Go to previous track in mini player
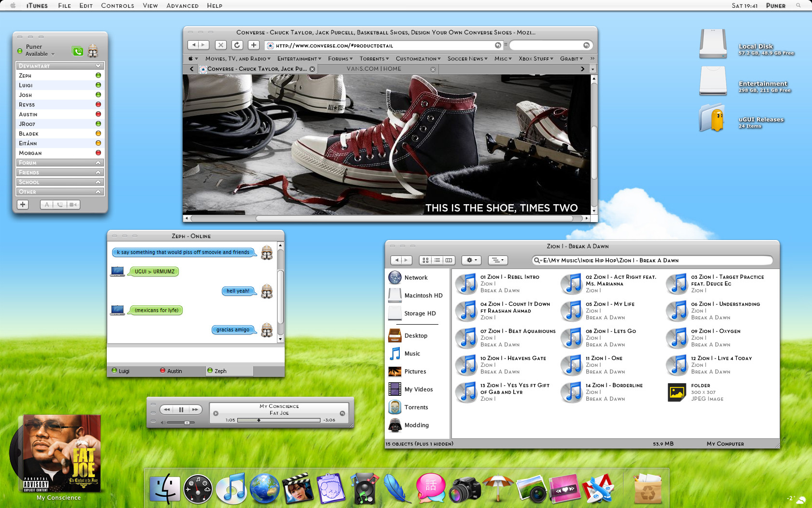Viewport: 812px width, 508px height. coord(167,410)
